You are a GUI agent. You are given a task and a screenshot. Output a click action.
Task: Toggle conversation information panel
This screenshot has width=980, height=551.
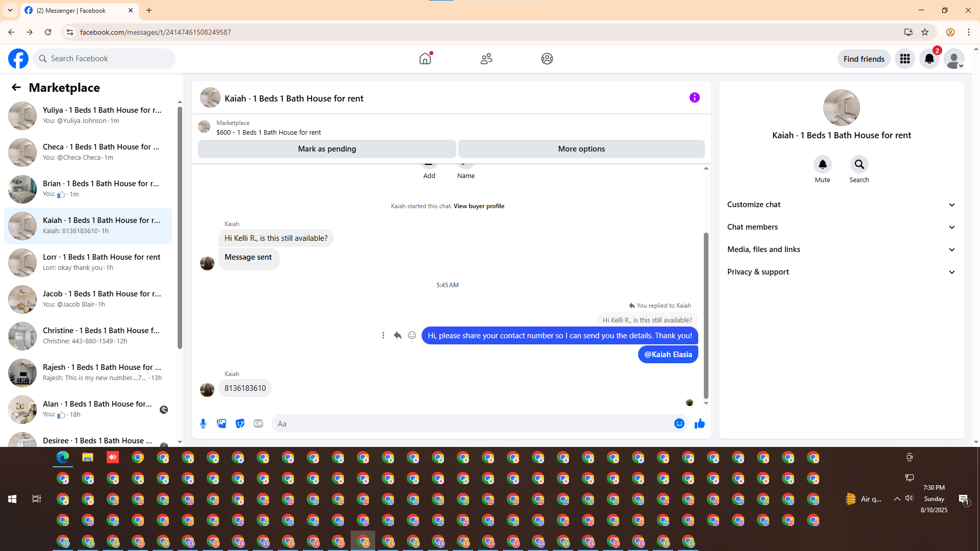point(694,97)
